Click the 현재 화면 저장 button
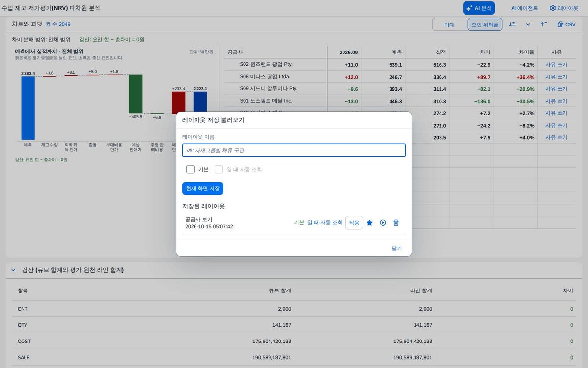 tap(203, 188)
